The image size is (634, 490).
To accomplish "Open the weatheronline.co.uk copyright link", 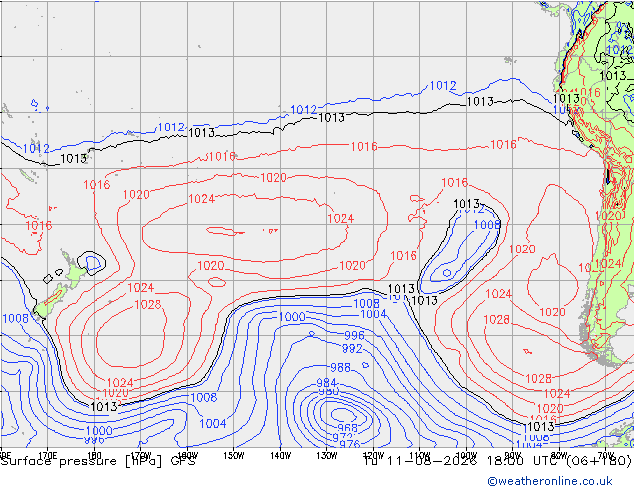I will 550,481.
